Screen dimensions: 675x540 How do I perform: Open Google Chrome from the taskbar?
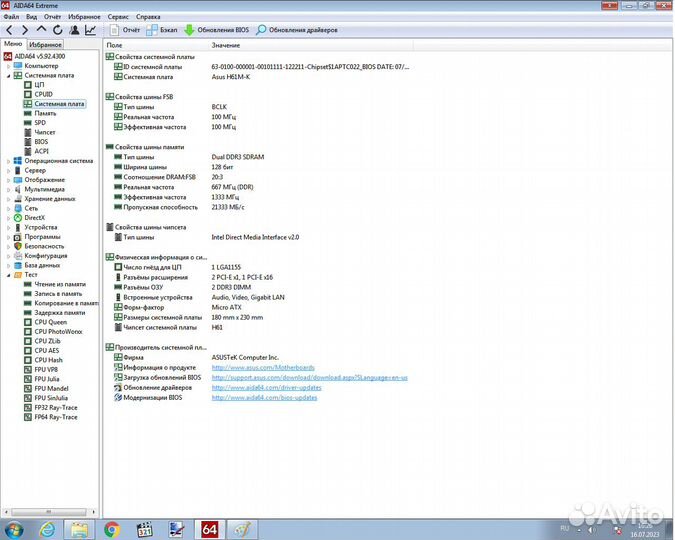(112, 528)
